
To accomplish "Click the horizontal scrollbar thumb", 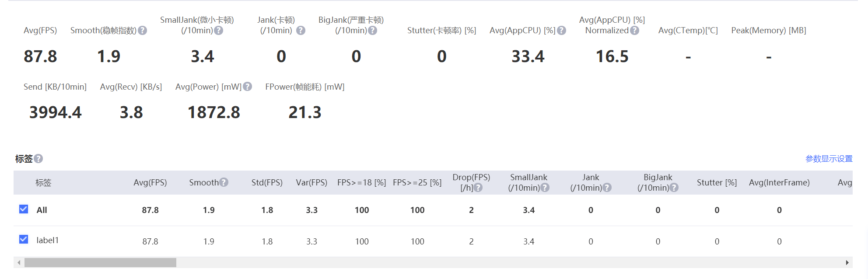I will (100, 263).
